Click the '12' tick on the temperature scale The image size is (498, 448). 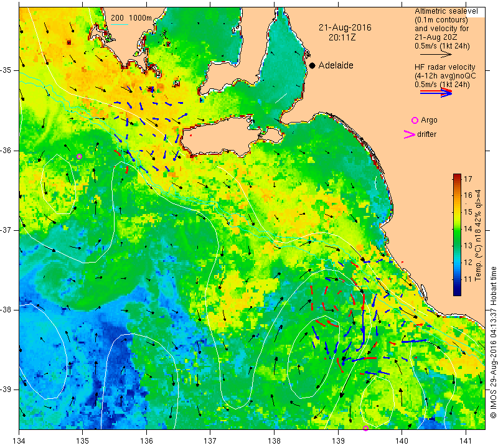point(468,263)
